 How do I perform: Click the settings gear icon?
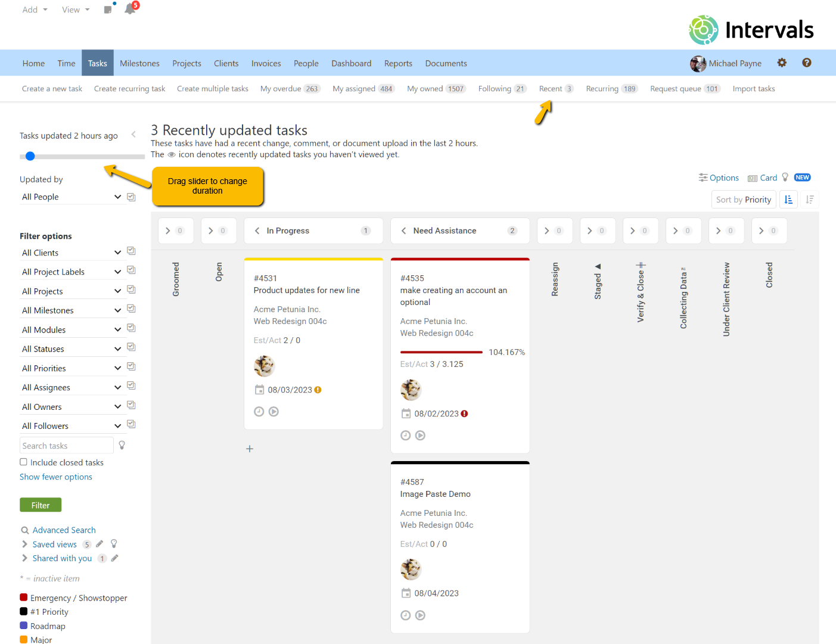coord(782,63)
